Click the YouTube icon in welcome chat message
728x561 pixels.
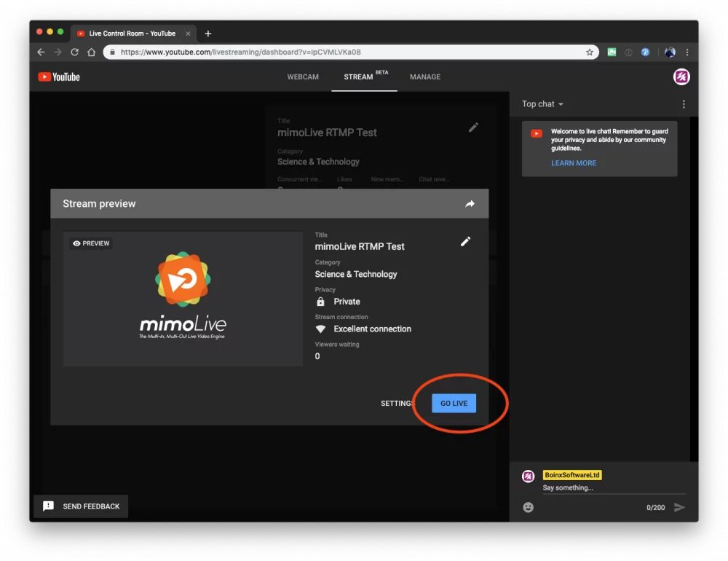[x=537, y=133]
